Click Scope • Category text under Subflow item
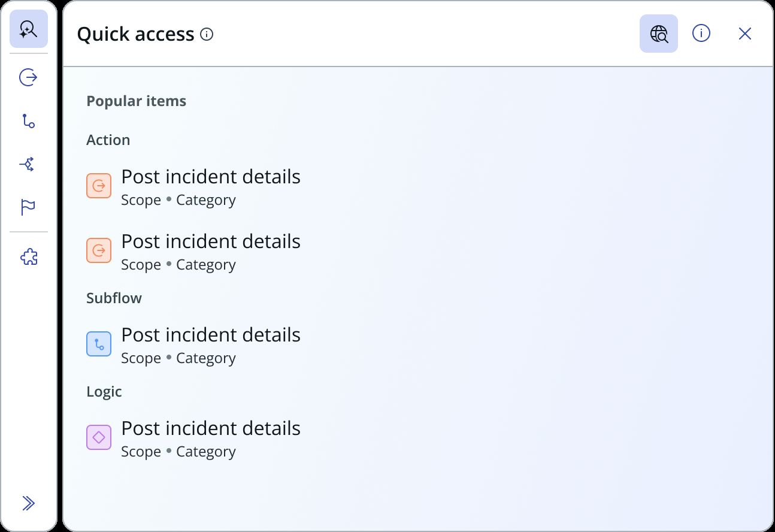The width and height of the screenshot is (775, 532). (178, 358)
